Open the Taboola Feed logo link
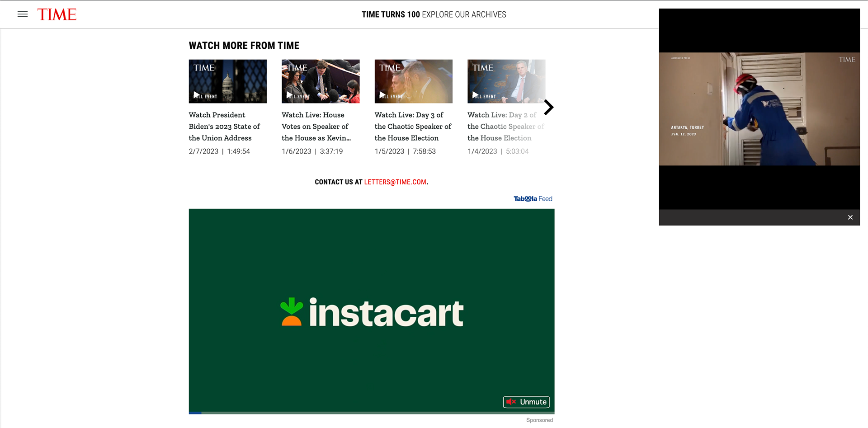The image size is (868, 428). coord(533,199)
